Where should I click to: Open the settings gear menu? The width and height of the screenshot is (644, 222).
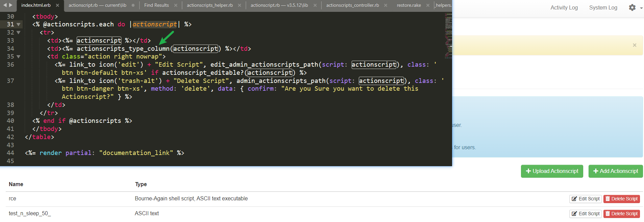pos(632,7)
